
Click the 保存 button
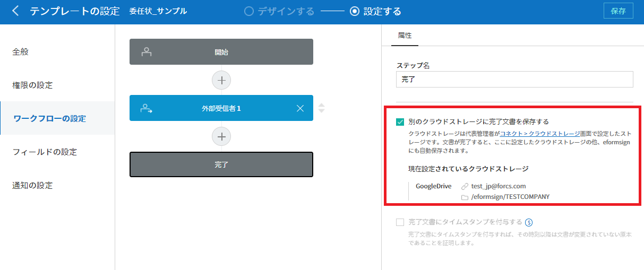(x=618, y=11)
